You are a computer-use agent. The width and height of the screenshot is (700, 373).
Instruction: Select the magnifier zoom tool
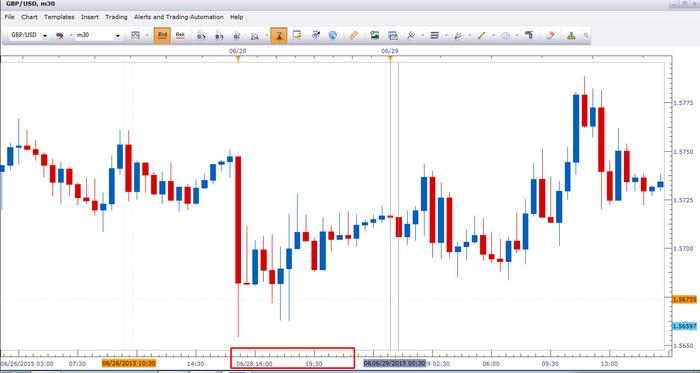point(255,36)
